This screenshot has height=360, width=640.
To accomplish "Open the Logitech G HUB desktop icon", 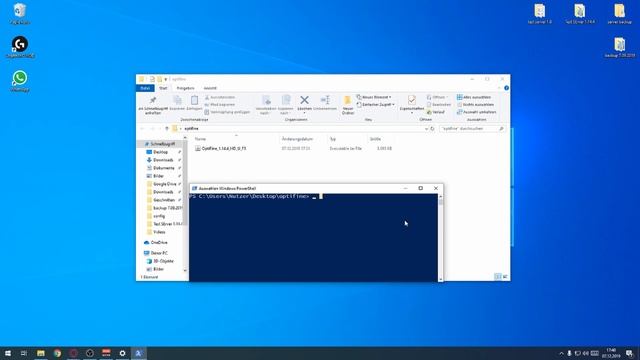I will (x=20, y=47).
